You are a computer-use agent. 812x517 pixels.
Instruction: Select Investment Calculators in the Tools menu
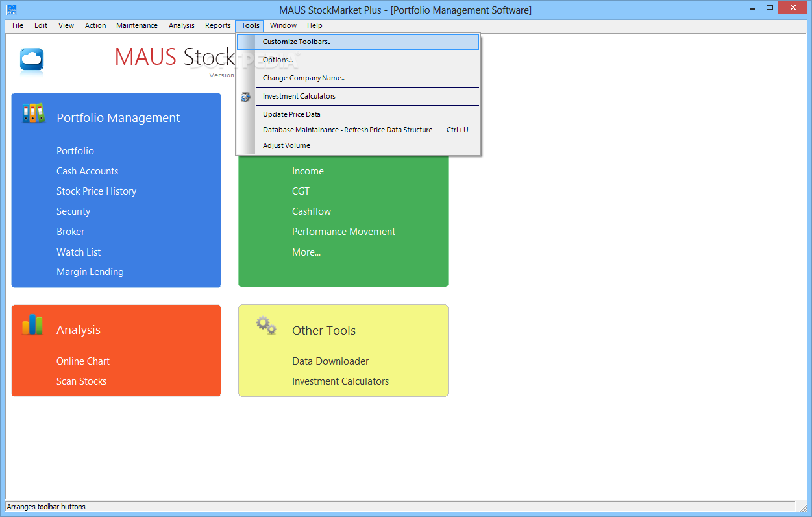[358, 96]
